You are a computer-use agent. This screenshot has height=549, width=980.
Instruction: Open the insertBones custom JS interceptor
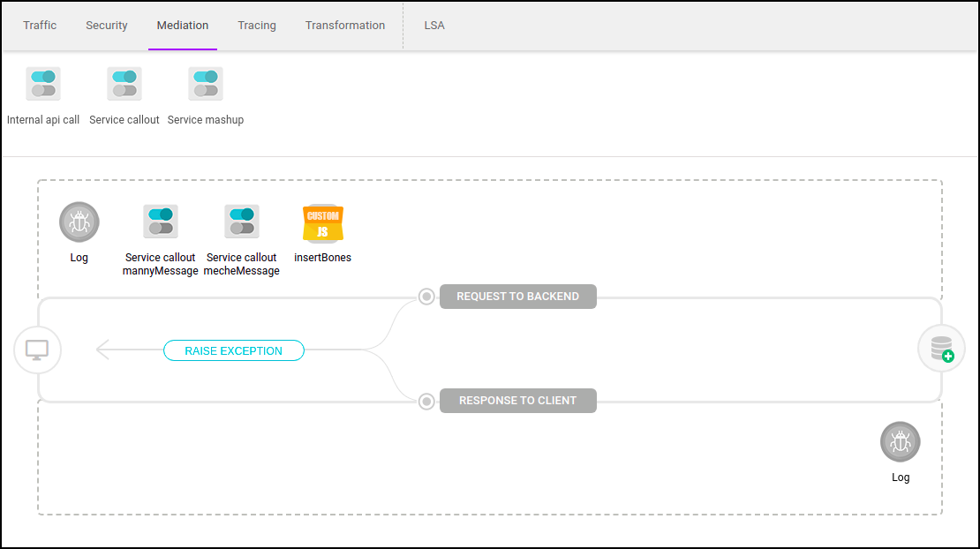[x=323, y=222]
